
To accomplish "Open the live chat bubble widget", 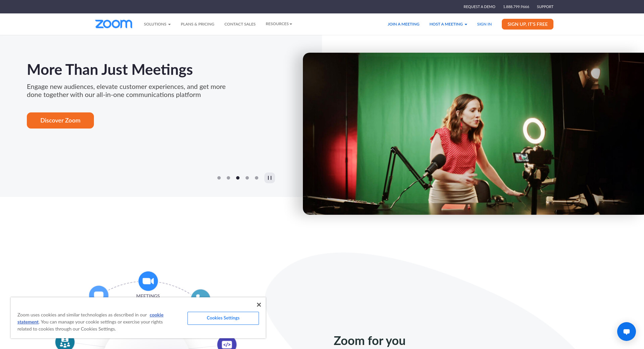I will (x=626, y=332).
